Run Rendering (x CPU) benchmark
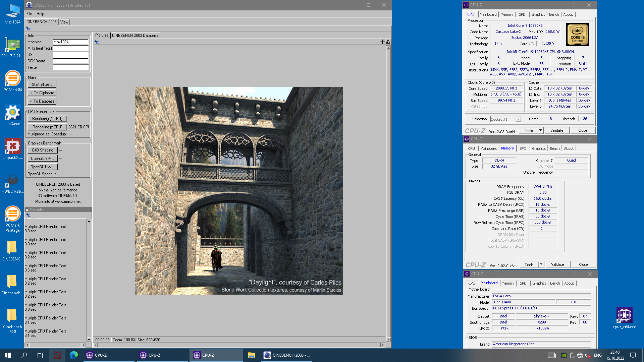Image resolution: width=644 pixels, height=362 pixels. [x=47, y=127]
